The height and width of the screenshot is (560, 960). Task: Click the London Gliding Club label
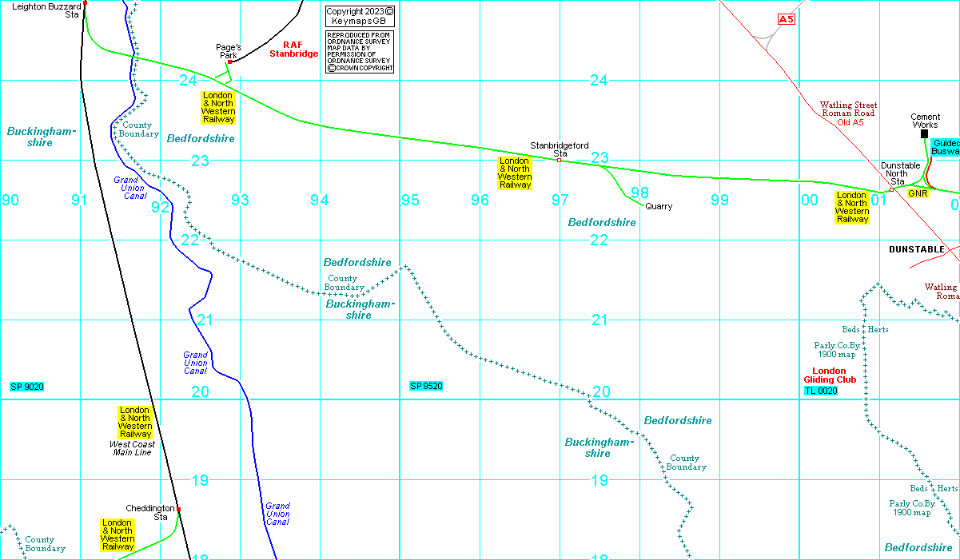829,375
